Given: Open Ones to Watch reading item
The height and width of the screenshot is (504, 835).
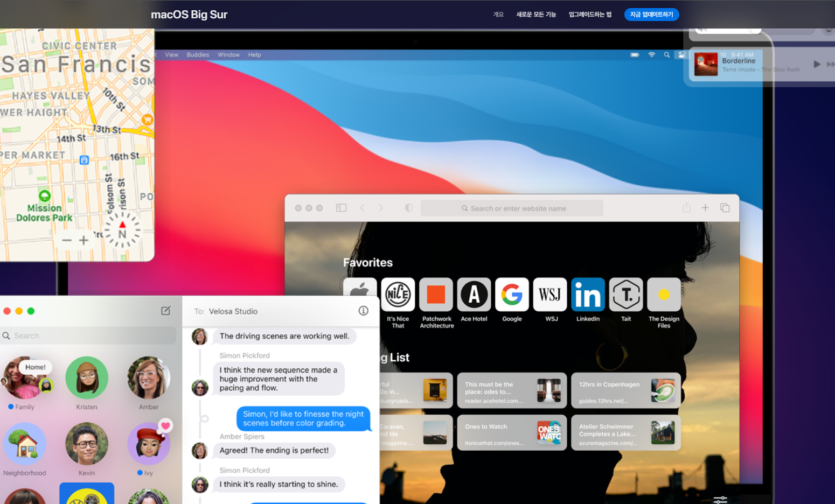Looking at the screenshot, I should [x=512, y=432].
